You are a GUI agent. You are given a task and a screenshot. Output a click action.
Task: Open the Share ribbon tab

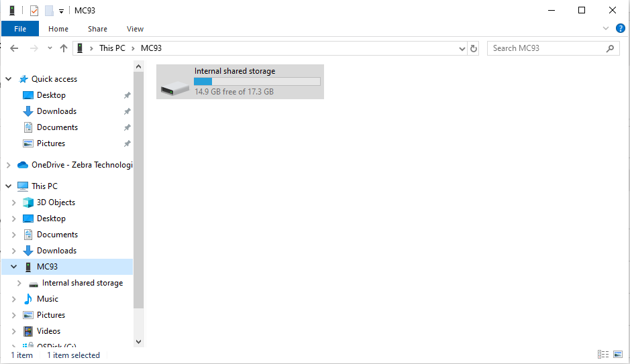97,29
